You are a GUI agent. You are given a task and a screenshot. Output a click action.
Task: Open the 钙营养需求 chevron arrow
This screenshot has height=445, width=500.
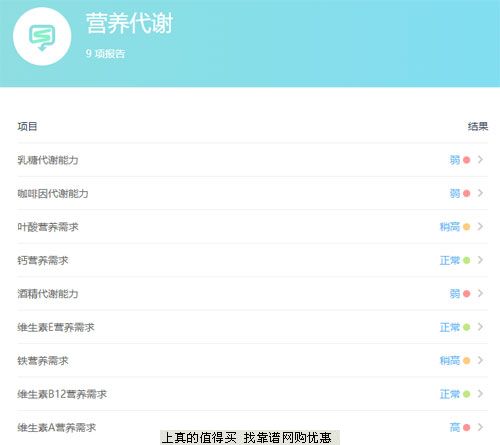point(480,260)
